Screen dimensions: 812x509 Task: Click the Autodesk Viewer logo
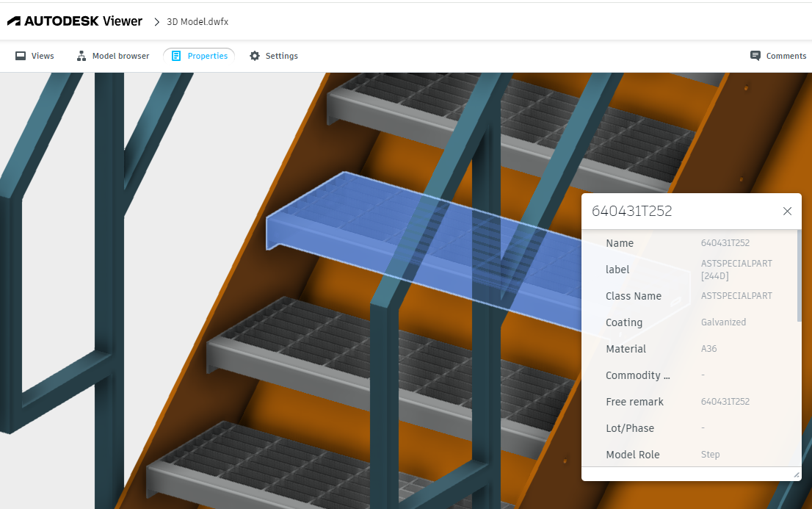(73, 21)
